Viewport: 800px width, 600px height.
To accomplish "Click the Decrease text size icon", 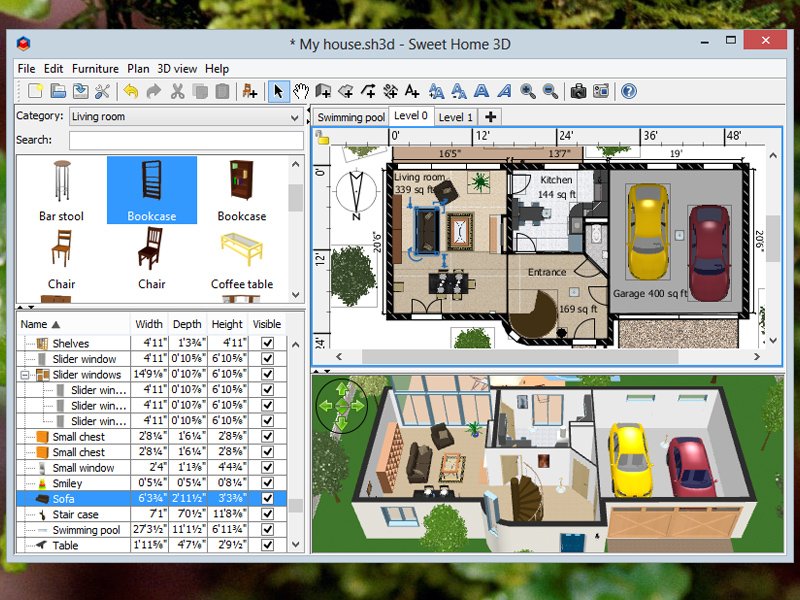I will (459, 91).
